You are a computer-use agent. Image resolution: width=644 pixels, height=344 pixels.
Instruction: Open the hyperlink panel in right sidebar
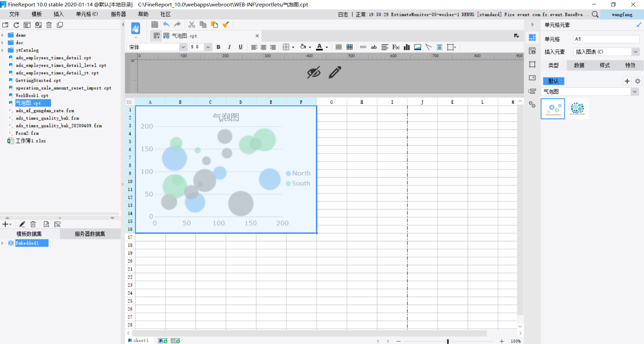coord(532,104)
